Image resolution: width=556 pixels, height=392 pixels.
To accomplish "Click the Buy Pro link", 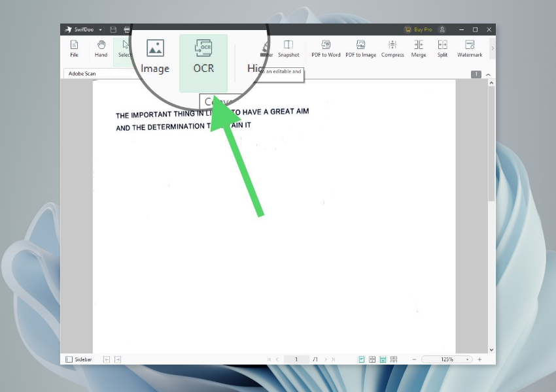I will [419, 29].
